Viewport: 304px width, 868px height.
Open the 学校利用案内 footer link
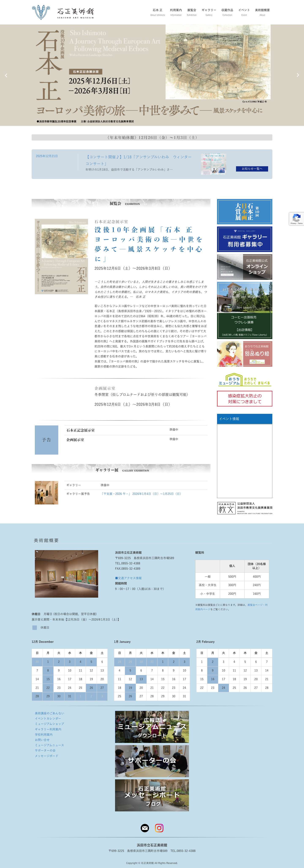(44, 734)
